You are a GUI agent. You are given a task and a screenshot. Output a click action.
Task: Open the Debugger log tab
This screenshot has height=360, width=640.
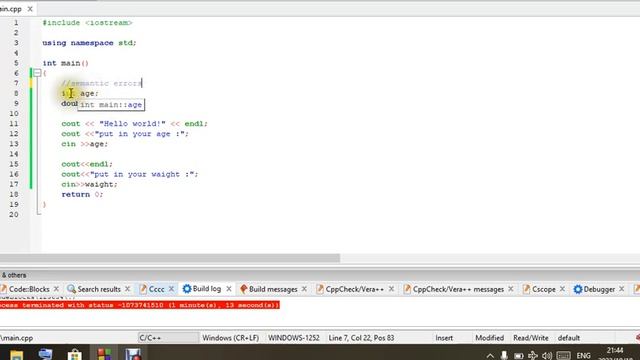(x=599, y=289)
